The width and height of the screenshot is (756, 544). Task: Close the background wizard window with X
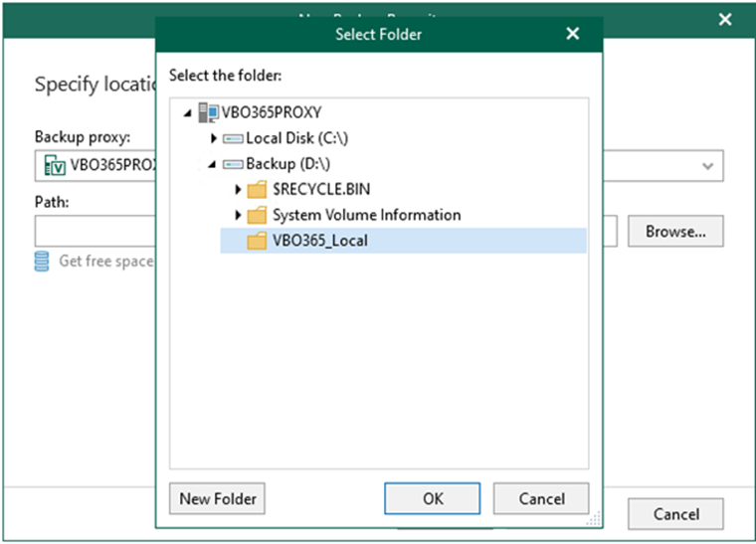724,20
